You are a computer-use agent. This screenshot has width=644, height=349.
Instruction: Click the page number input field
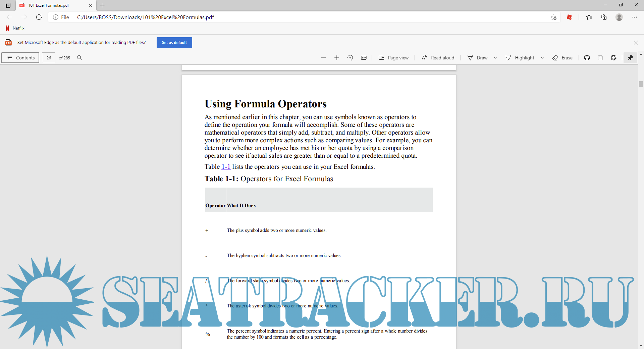click(x=49, y=58)
